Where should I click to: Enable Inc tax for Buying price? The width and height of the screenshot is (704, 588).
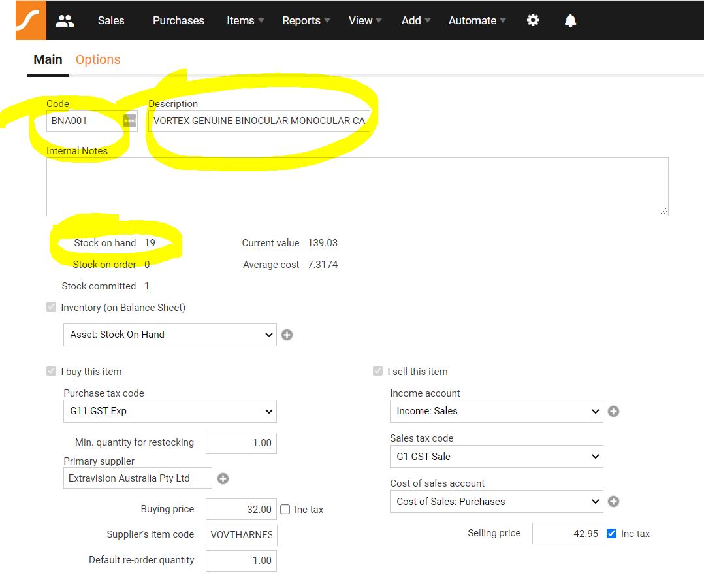[285, 510]
